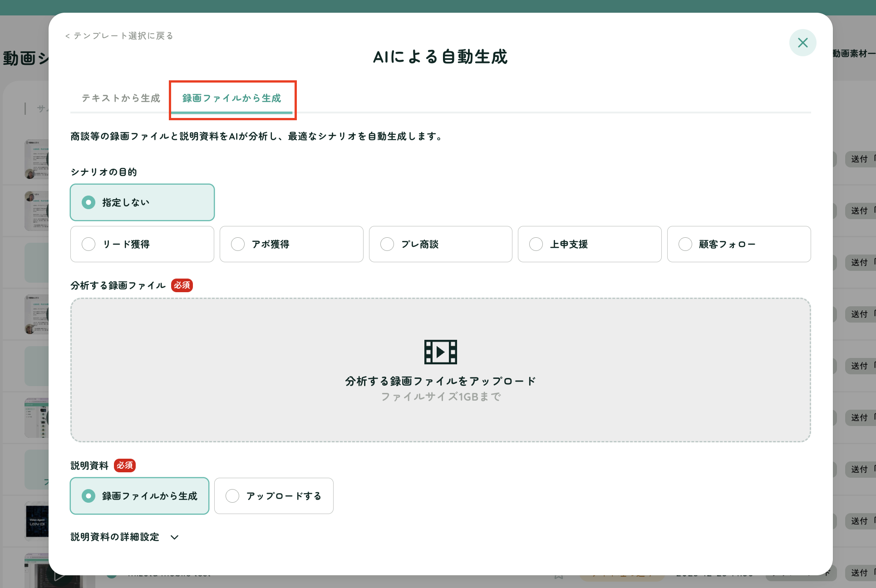This screenshot has width=876, height=588.
Task: Go back to テンプレート選択に戻る
Action: (x=119, y=36)
